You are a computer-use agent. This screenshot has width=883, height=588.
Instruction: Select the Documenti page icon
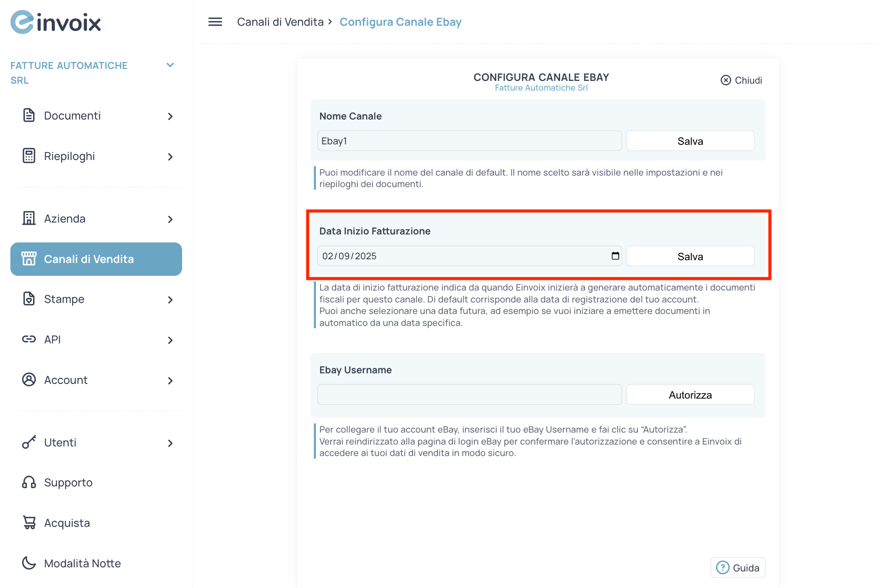(x=29, y=115)
